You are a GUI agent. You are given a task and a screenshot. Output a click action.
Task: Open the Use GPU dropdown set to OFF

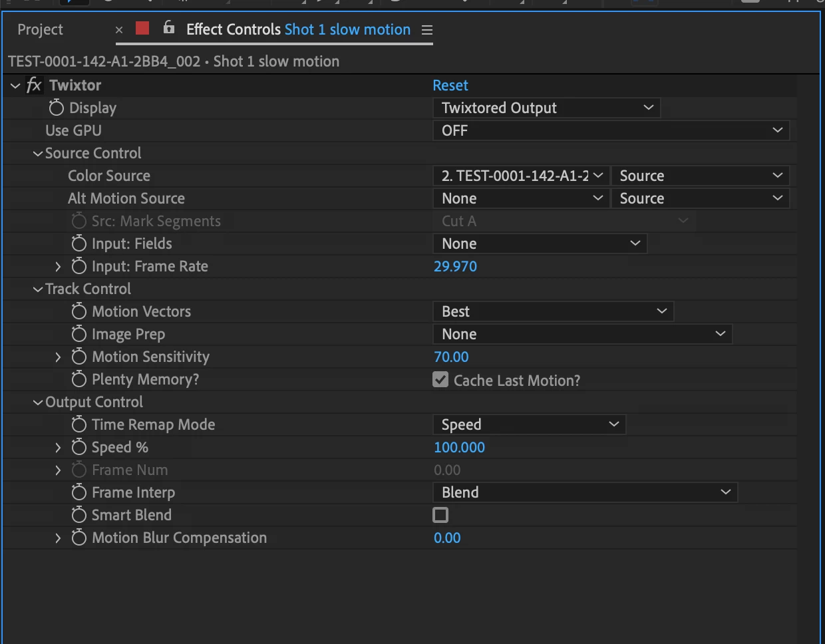tap(611, 130)
